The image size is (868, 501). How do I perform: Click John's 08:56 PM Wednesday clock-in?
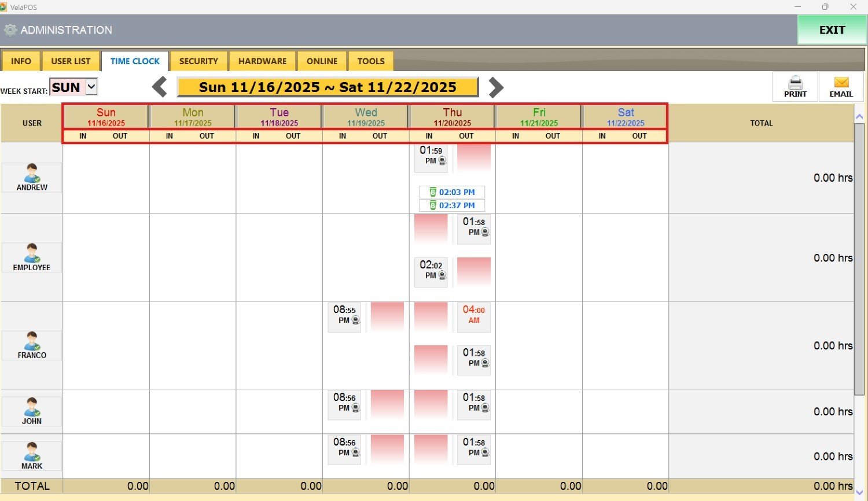pyautogui.click(x=344, y=404)
